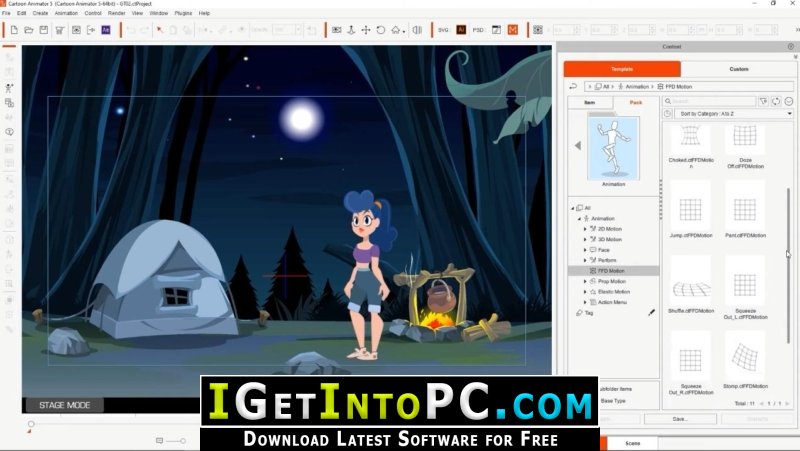The image size is (800, 451).
Task: Expand the Prop Motion tree node
Action: point(585,282)
